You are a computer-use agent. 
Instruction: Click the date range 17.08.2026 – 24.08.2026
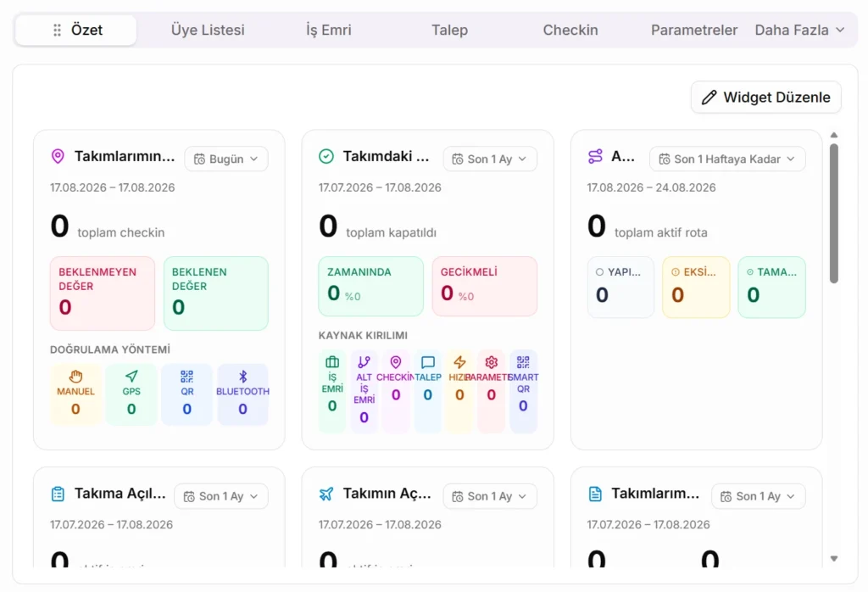(651, 187)
